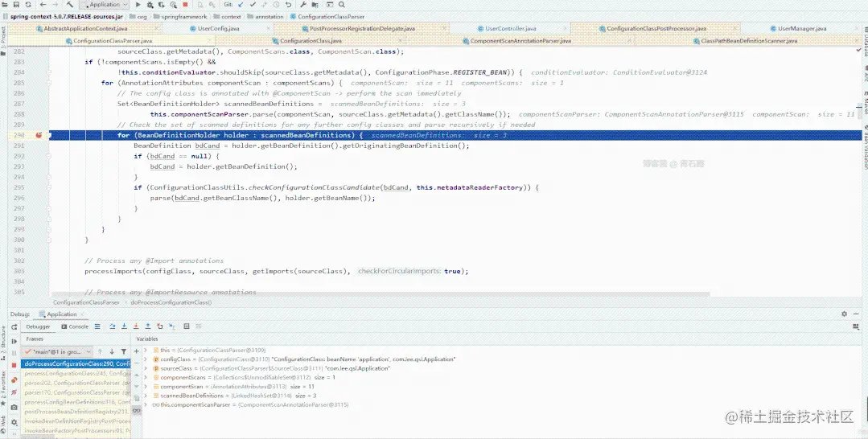Click the Synchronize refresh toolbar icon
Image resolution: width=868 pixels, height=439 pixels.
(27, 5)
